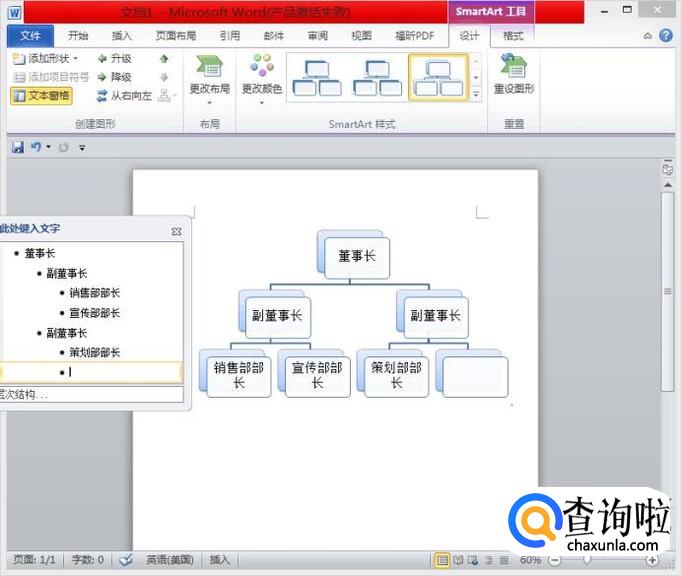Screen dimensions: 682x576
Task: Show the next row of SmartArt styles
Action: tap(476, 77)
